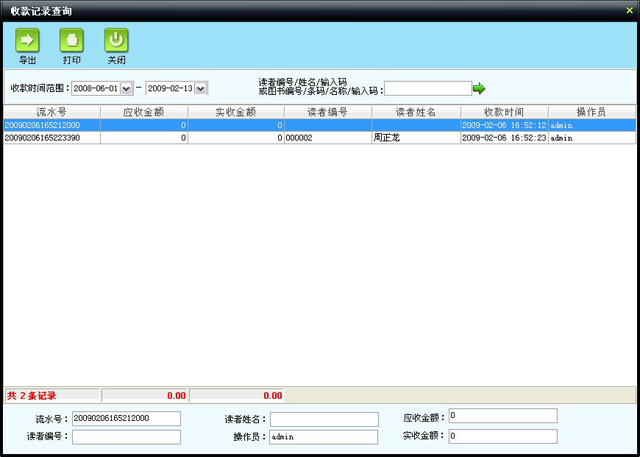This screenshot has width=640, height=457.
Task: Click the 流水号 field at the bottom
Action: 126,418
